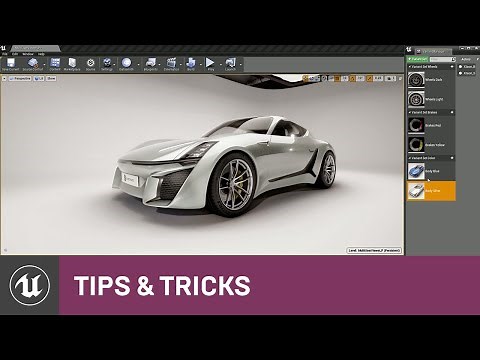This screenshot has width=480, height=360.
Task: Click the Play toolbar icon
Action: [210, 64]
